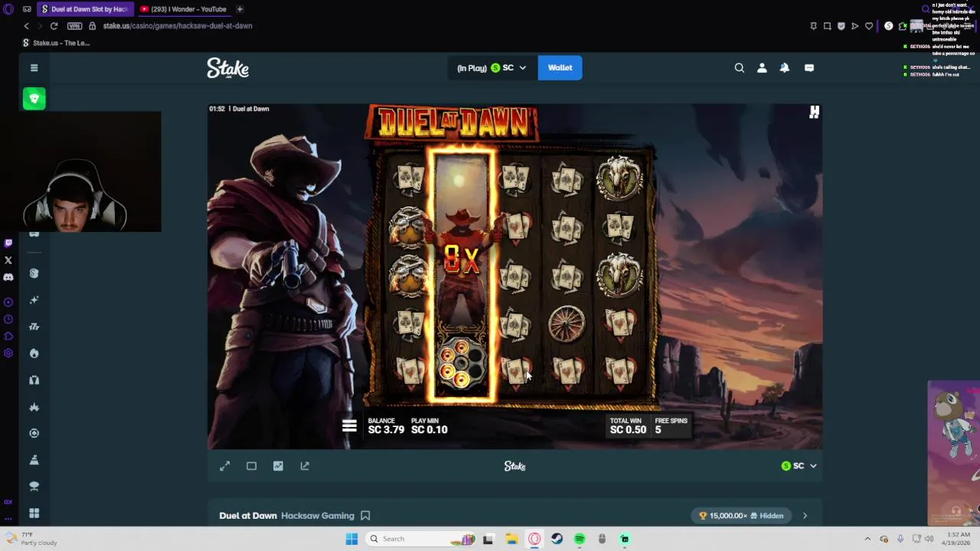
Task: Open the ad blocker shield in toolbar
Action: [841, 26]
